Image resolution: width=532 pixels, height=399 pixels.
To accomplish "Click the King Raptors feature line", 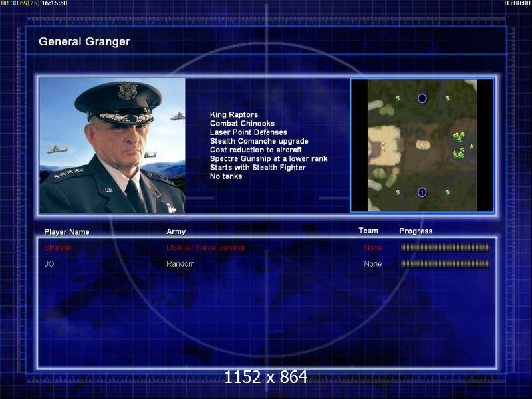I will coord(234,114).
